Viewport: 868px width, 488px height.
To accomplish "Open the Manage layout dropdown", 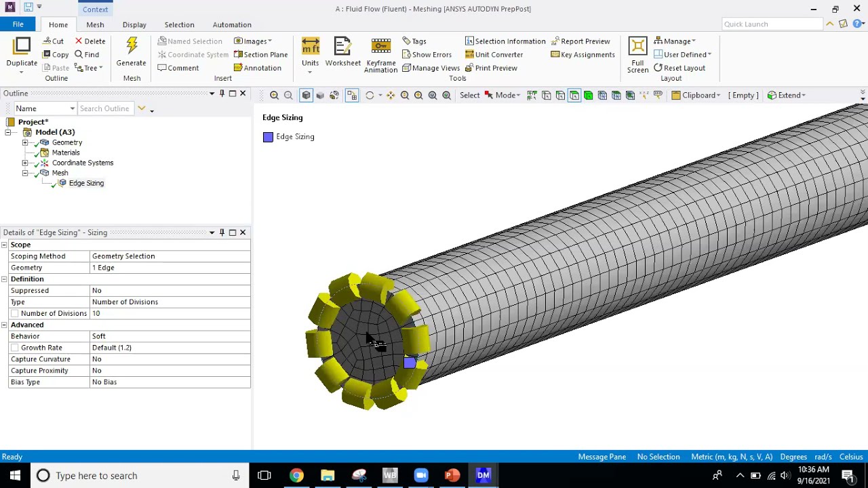I will [x=675, y=41].
